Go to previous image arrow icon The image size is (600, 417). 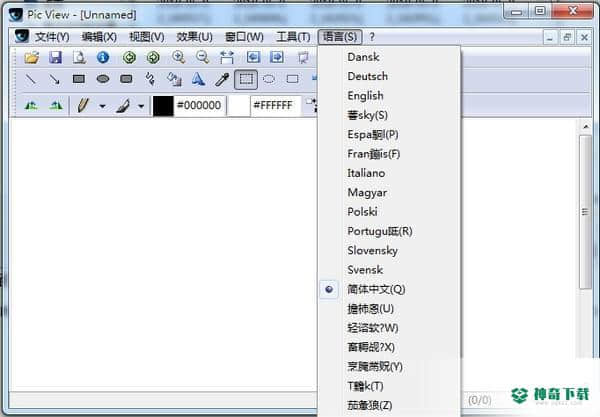pyautogui.click(x=253, y=57)
